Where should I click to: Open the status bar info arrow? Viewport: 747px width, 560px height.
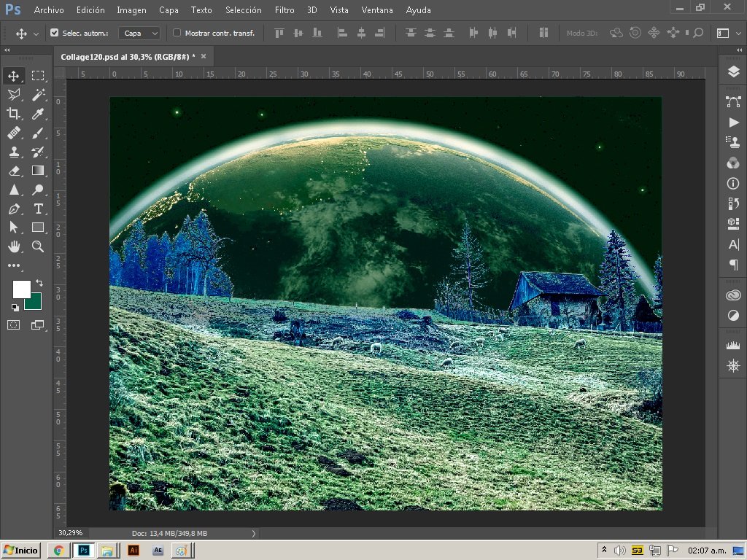click(253, 533)
